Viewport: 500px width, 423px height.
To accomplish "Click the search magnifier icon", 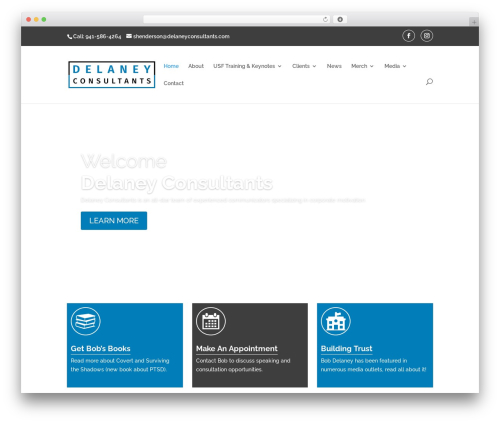I will pos(429,82).
